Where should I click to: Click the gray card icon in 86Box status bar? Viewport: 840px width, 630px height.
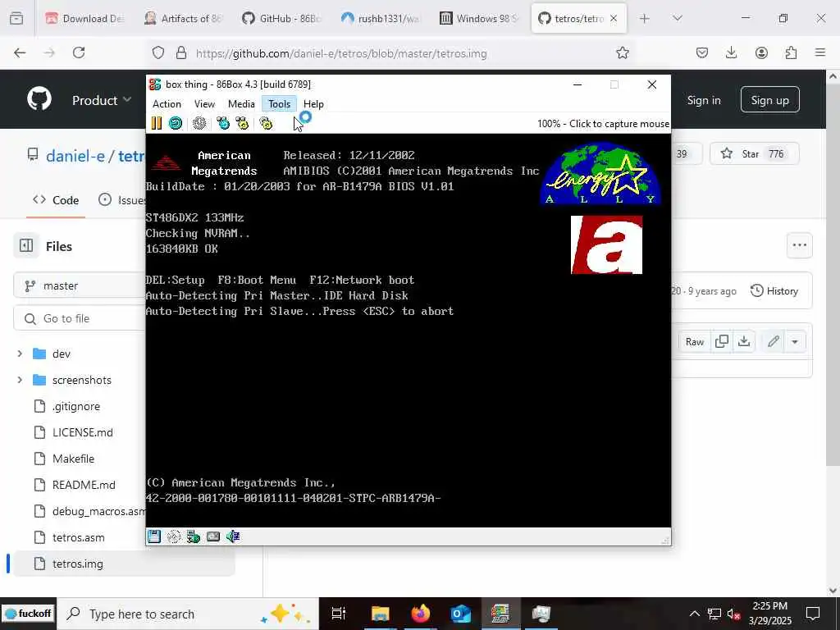click(213, 536)
